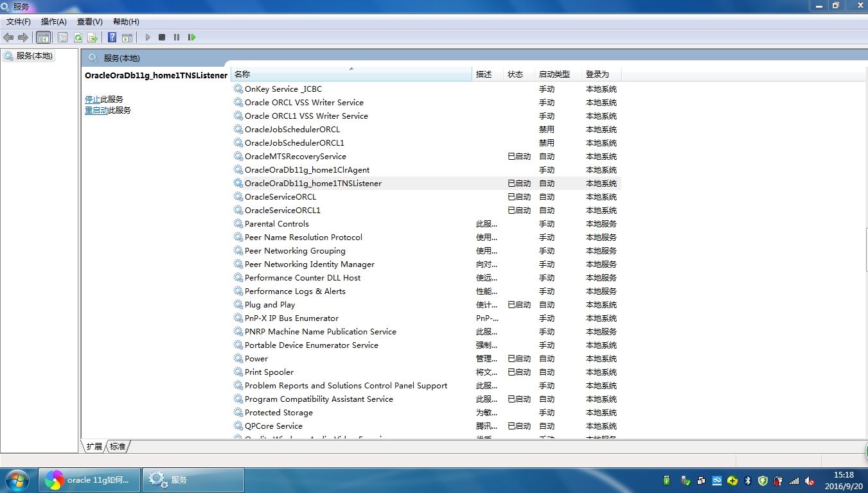Click the Forward arrow in the toolbar
This screenshot has width=868, height=493.
click(x=23, y=37)
